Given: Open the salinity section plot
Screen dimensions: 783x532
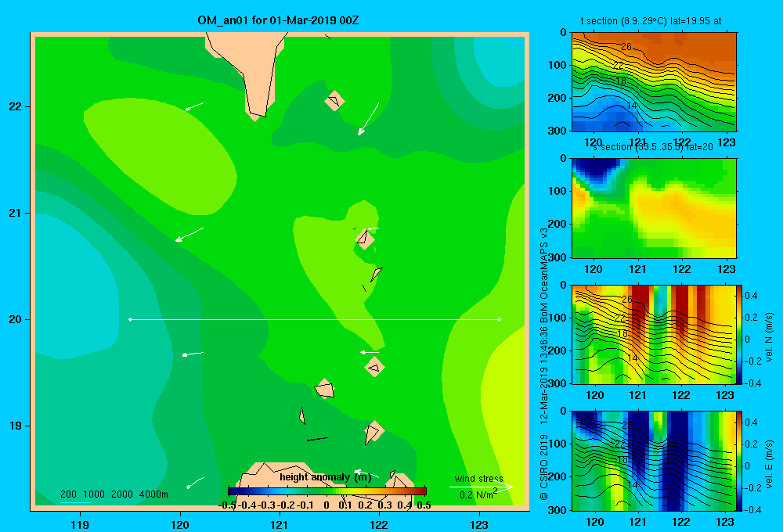Looking at the screenshot, I should click(x=654, y=208).
